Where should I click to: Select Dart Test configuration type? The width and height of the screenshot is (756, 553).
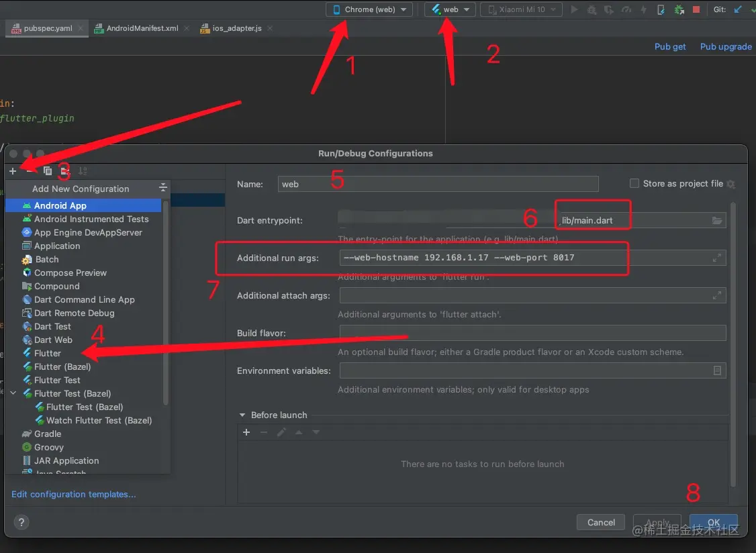point(83,326)
